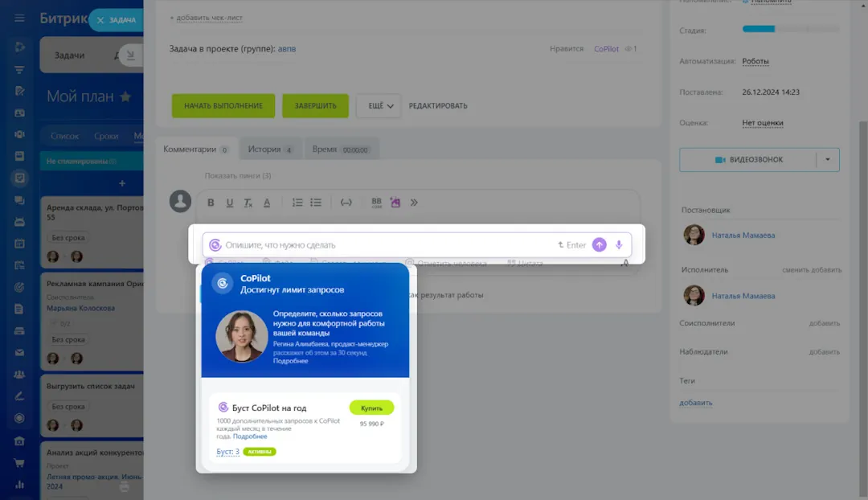Image resolution: width=868 pixels, height=500 pixels.
Task: Toggle BB code mode in editor
Action: coord(376,203)
